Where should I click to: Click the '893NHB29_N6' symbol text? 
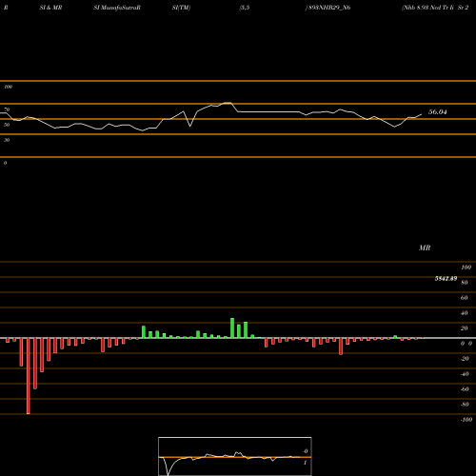pyautogui.click(x=329, y=8)
